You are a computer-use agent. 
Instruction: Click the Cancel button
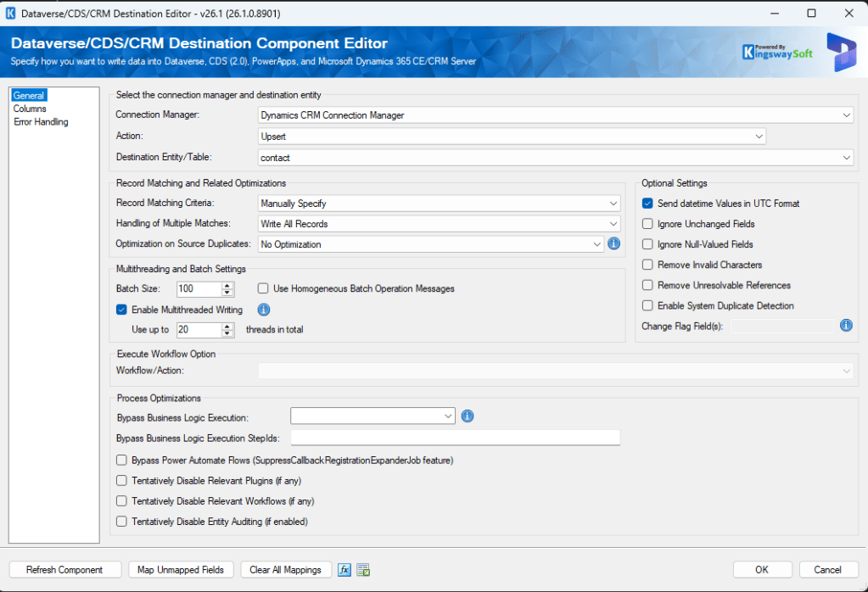pyautogui.click(x=827, y=570)
